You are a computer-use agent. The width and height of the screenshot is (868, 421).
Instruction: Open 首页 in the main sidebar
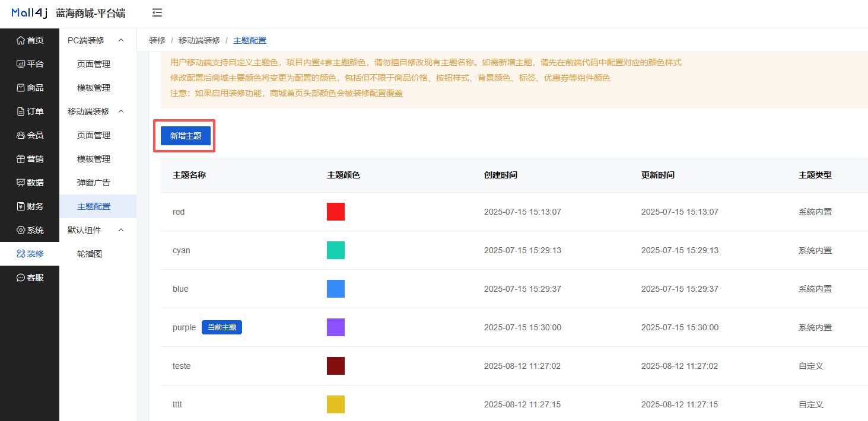point(30,40)
